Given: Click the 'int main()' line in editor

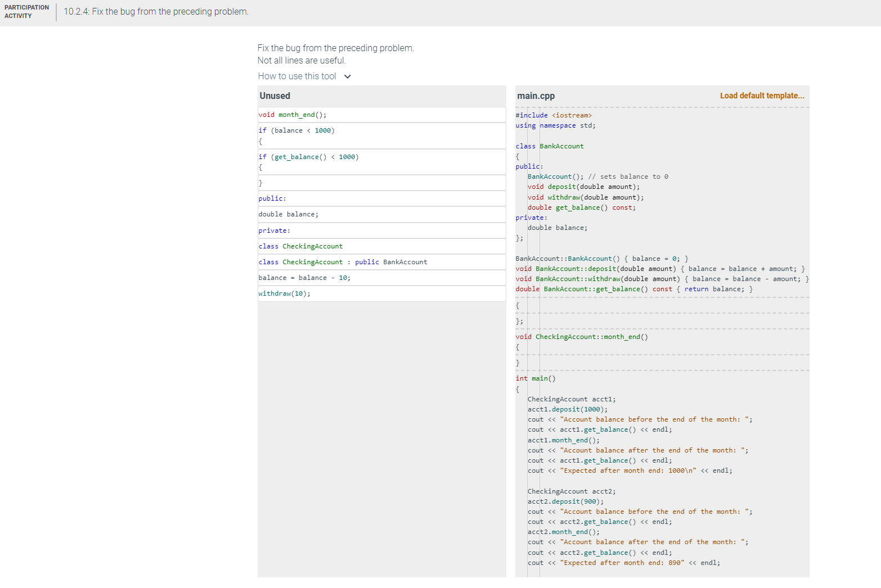Looking at the screenshot, I should pyautogui.click(x=536, y=378).
